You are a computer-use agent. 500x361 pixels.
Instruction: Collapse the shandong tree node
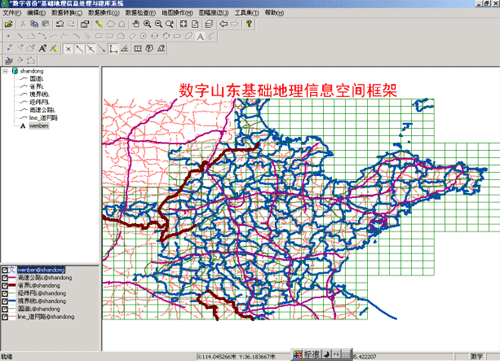[5, 71]
